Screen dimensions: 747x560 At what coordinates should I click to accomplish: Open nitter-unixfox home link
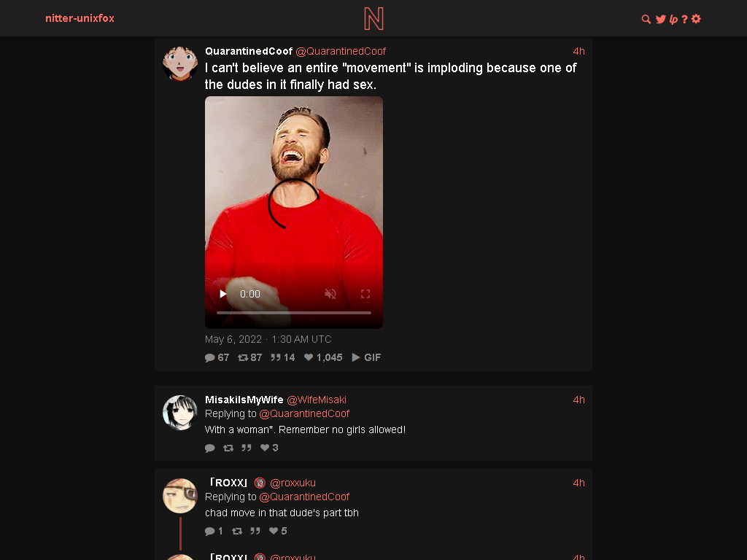click(80, 18)
